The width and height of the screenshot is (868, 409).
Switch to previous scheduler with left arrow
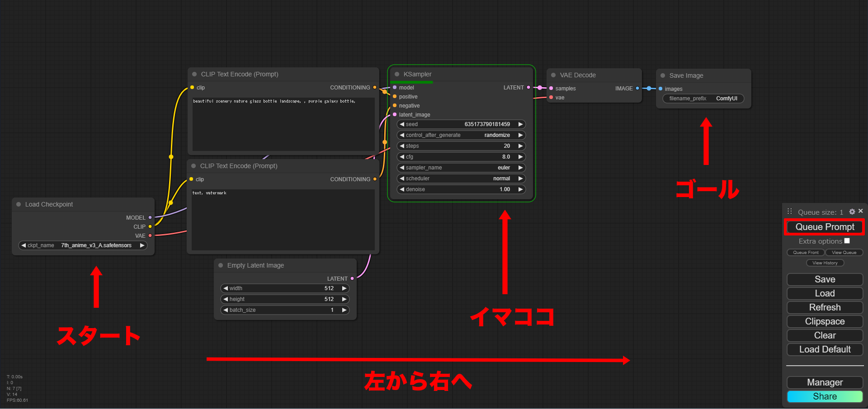(402, 179)
